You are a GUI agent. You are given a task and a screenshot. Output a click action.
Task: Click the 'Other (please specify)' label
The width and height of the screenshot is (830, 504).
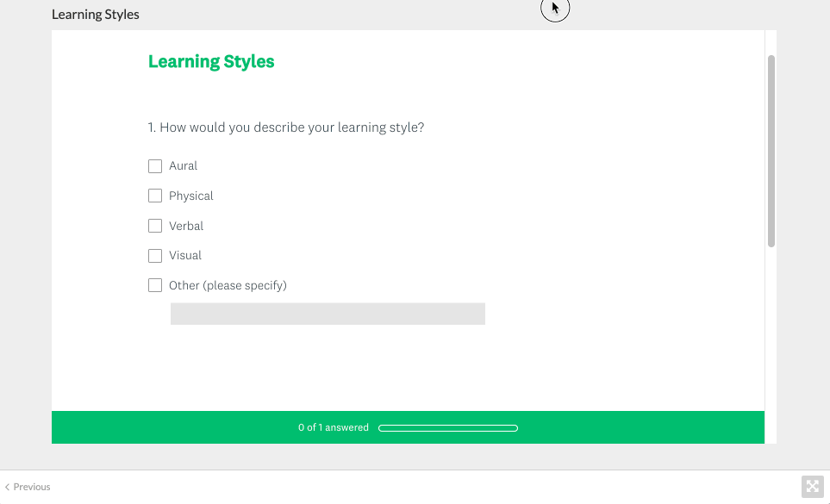point(228,285)
